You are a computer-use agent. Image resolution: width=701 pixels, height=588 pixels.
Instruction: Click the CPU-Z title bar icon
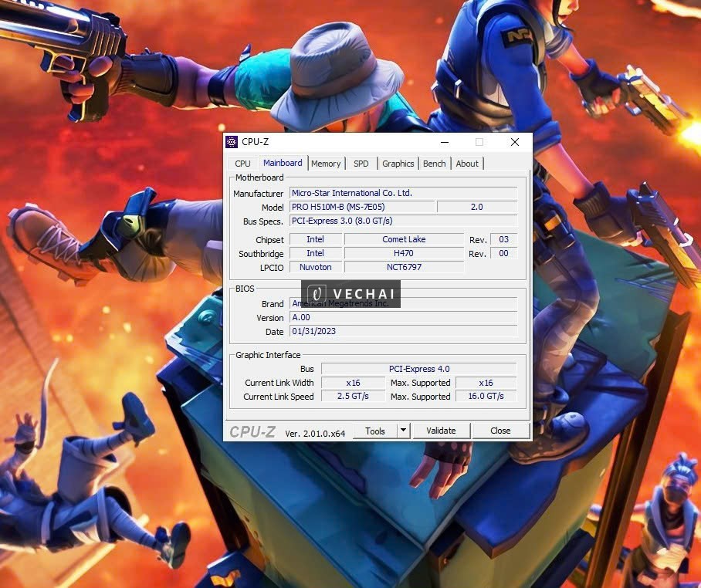click(x=231, y=141)
